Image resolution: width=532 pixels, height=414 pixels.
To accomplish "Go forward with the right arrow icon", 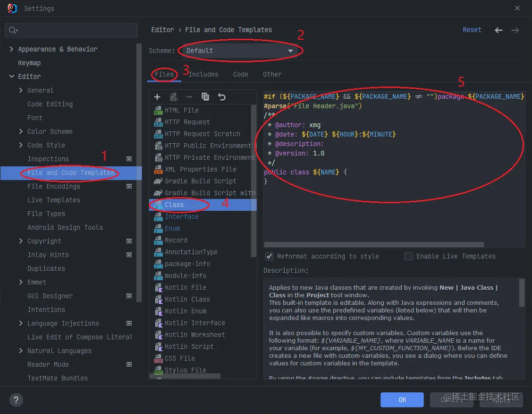I will (x=515, y=30).
